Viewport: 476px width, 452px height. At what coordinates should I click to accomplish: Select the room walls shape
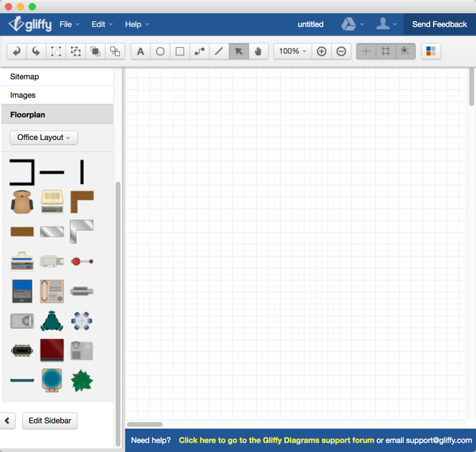pyautogui.click(x=22, y=172)
